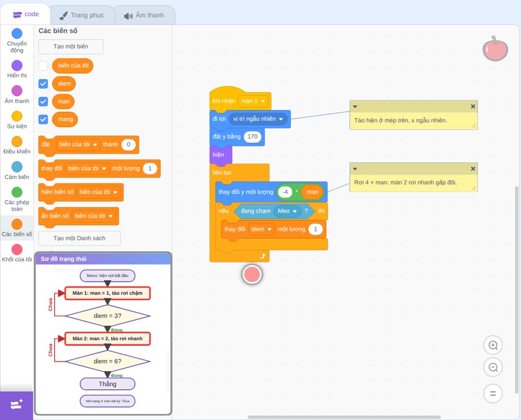521x420 pixels.
Task: Click the add extension button
Action: 17,405
